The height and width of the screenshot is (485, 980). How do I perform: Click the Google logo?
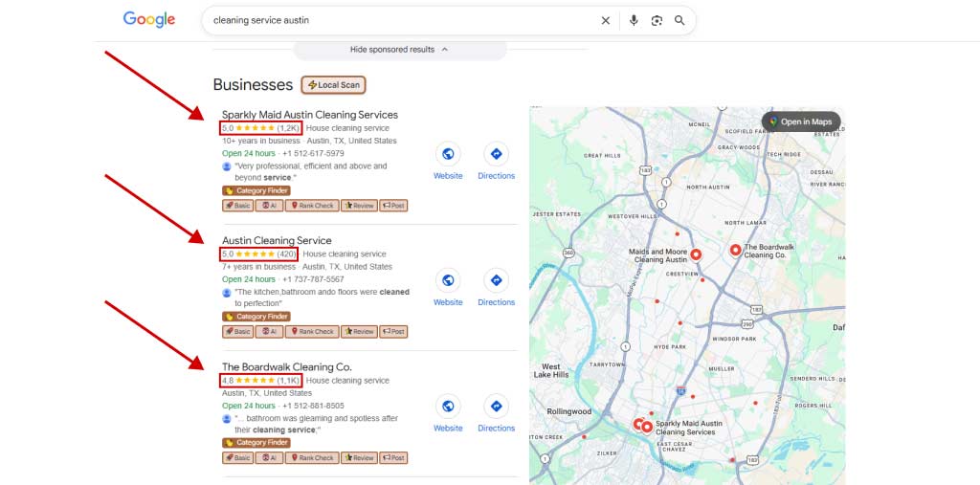(149, 20)
